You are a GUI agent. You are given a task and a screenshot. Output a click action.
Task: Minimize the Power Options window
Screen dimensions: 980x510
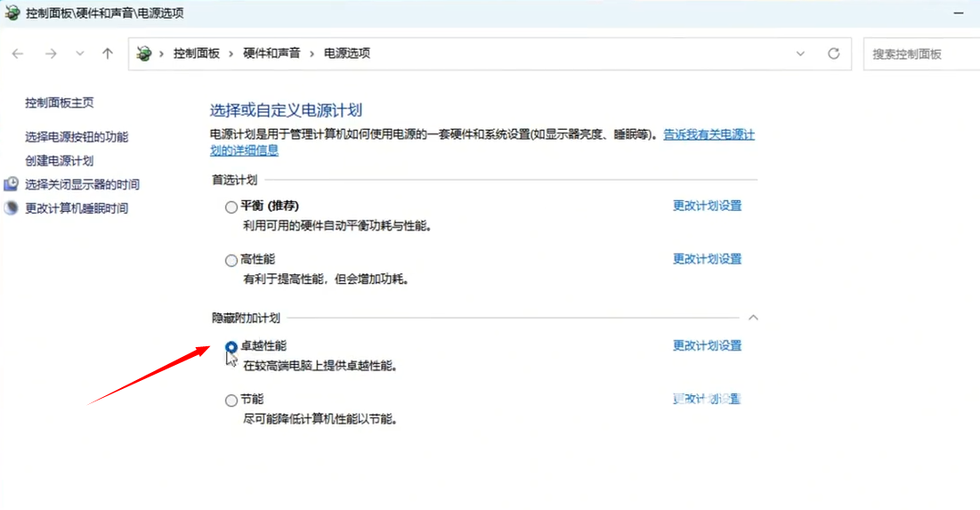coord(959,13)
